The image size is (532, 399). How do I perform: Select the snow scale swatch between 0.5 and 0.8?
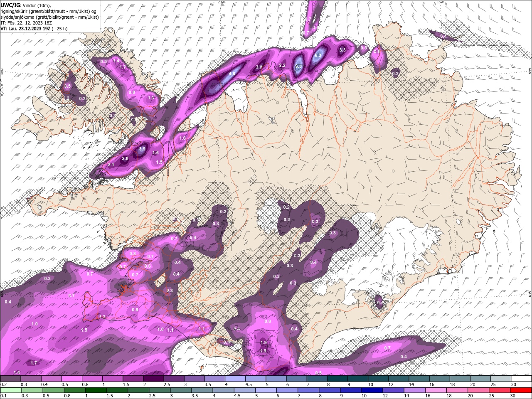(71, 379)
